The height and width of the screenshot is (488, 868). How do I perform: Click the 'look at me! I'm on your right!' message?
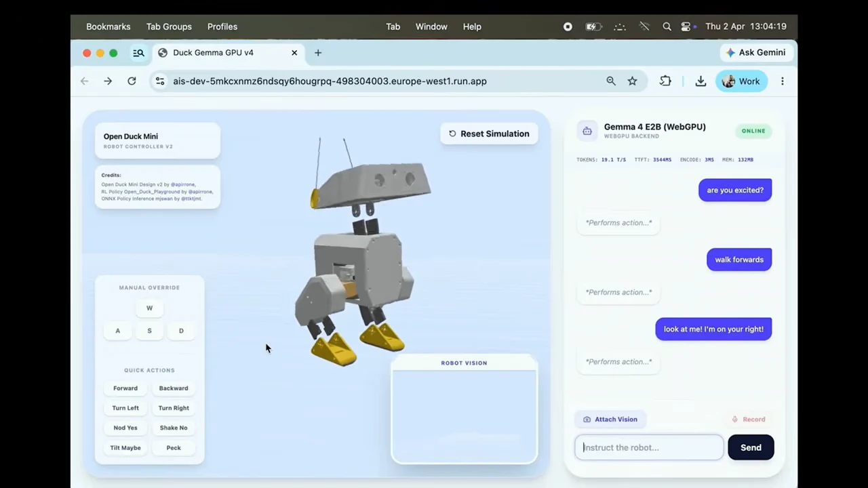click(713, 329)
